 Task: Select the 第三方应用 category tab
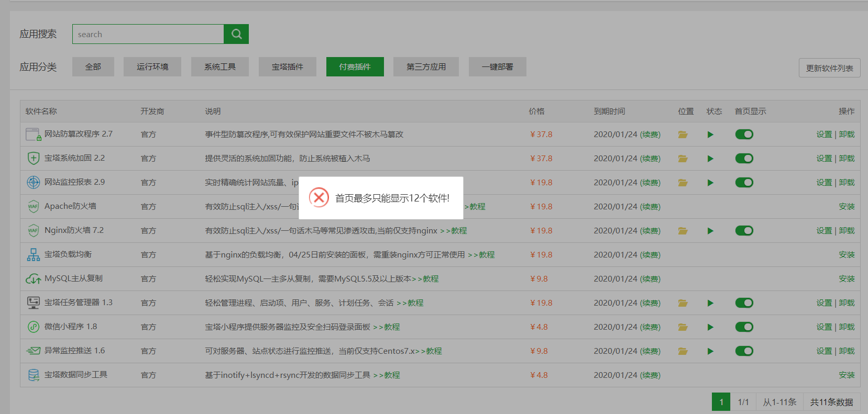point(426,67)
